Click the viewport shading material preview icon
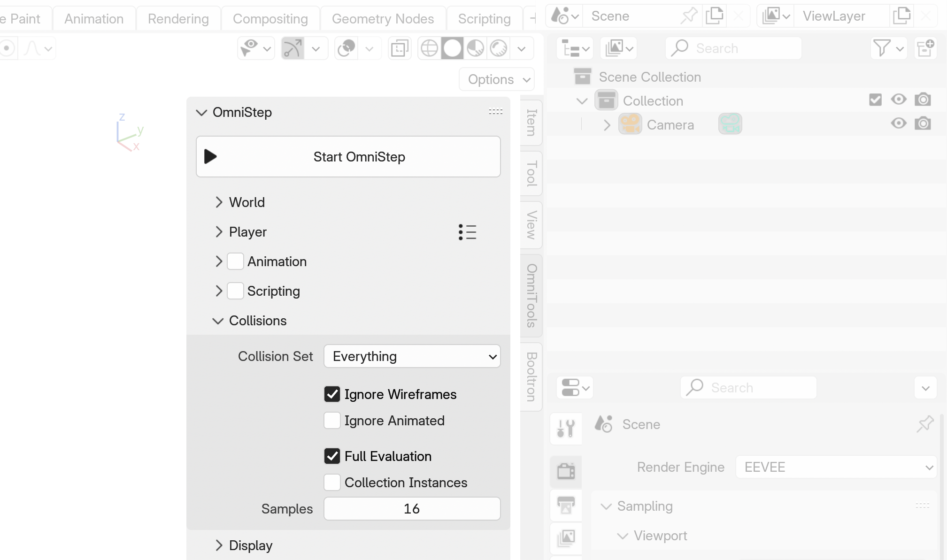This screenshot has width=947, height=560. [475, 48]
